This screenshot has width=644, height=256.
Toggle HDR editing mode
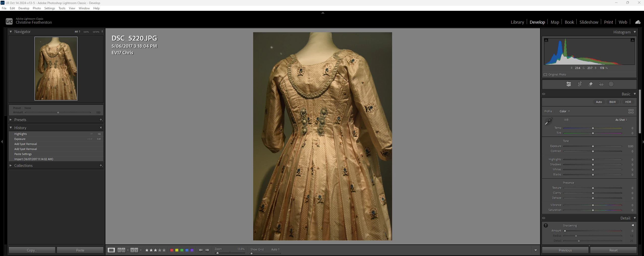[628, 102]
